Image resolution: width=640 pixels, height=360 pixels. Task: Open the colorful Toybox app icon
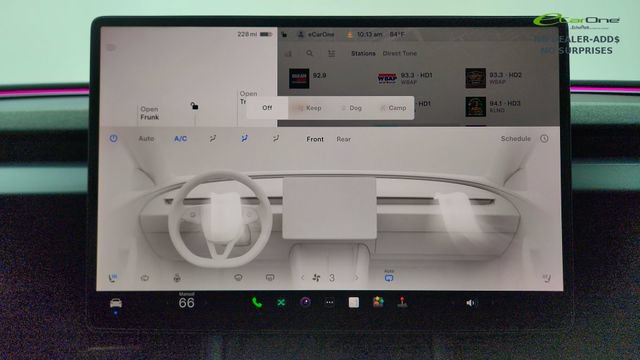(378, 302)
